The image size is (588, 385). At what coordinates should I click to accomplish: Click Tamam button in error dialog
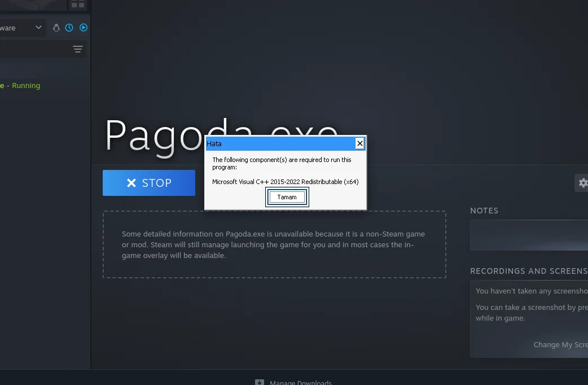pyautogui.click(x=287, y=197)
